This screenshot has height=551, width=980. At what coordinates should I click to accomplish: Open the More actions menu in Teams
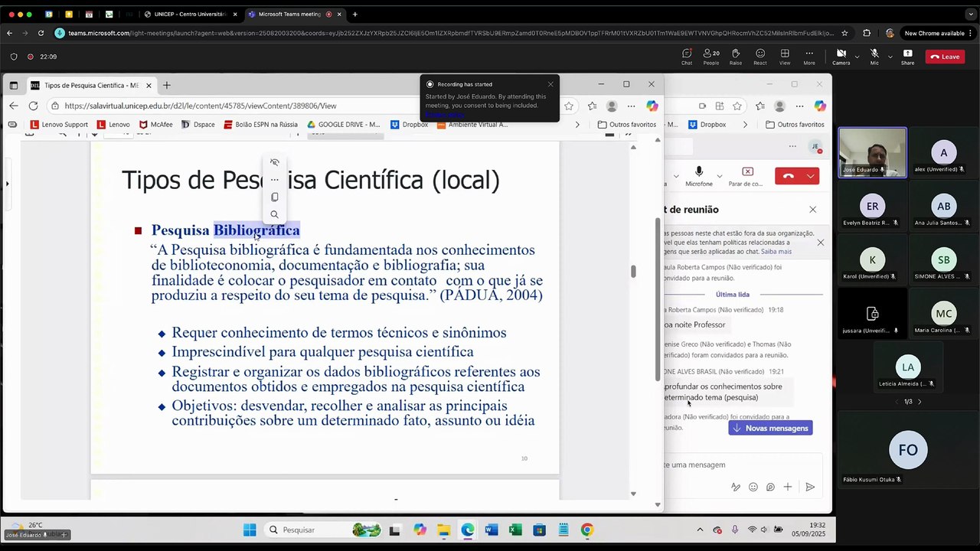809,56
